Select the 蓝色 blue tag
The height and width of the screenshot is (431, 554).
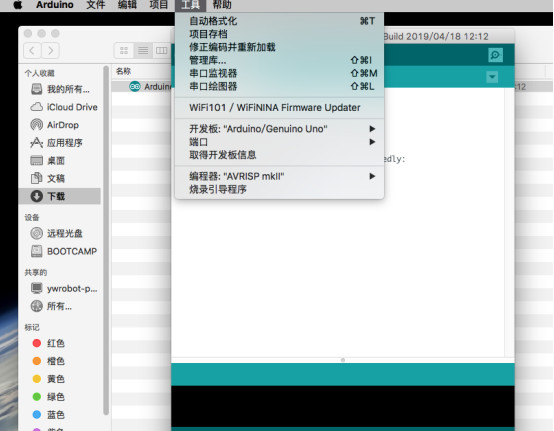pos(48,414)
